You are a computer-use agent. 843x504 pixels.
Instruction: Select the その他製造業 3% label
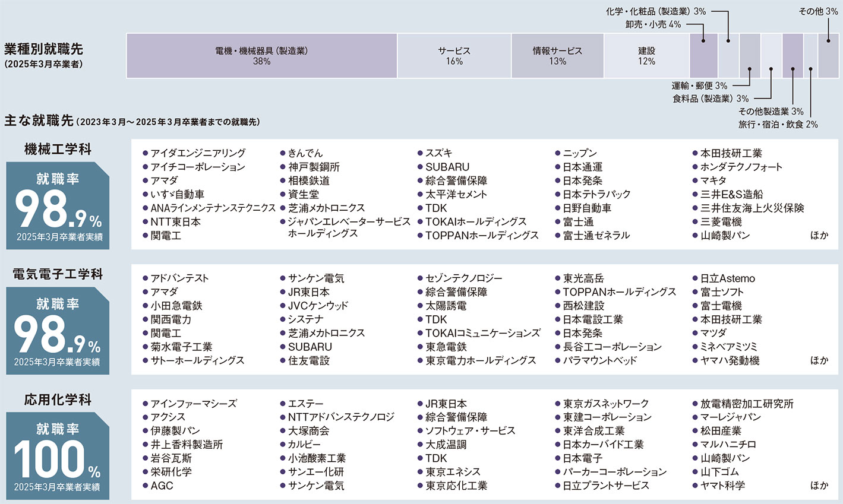(771, 111)
